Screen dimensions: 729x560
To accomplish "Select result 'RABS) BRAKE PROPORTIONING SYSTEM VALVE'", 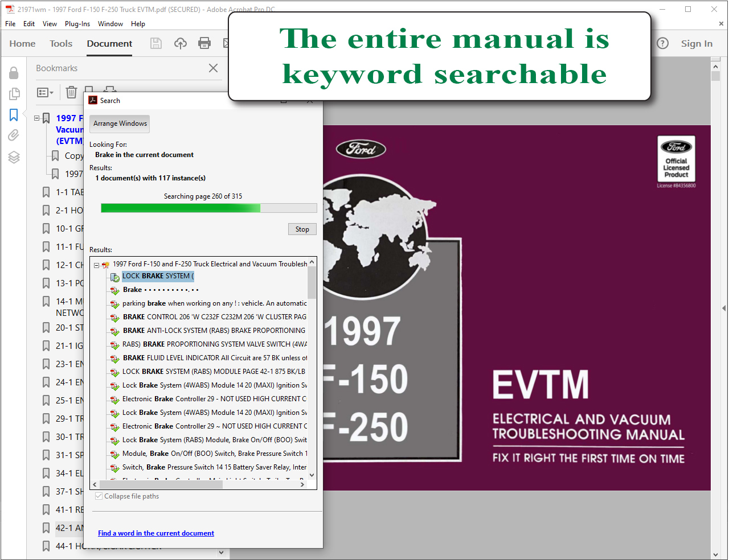I will pyautogui.click(x=215, y=344).
